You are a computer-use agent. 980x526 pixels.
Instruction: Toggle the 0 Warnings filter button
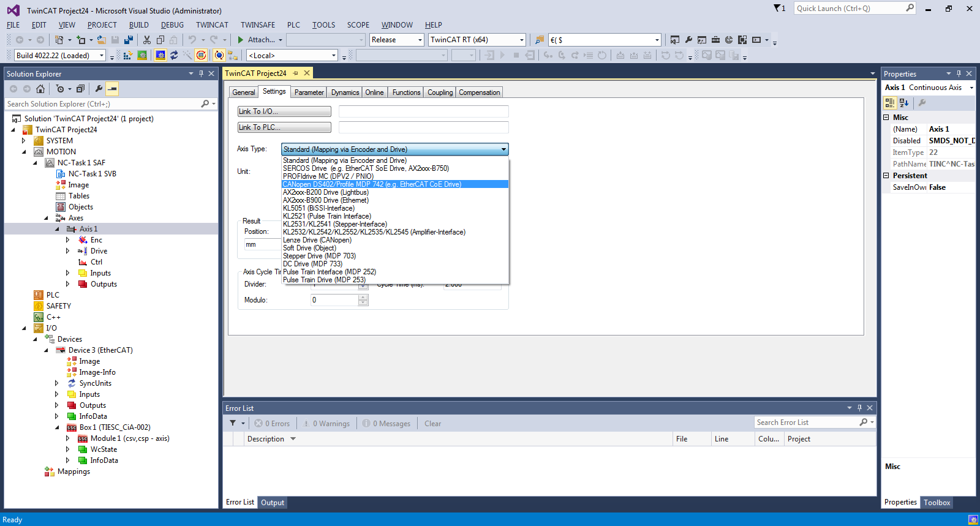point(327,423)
